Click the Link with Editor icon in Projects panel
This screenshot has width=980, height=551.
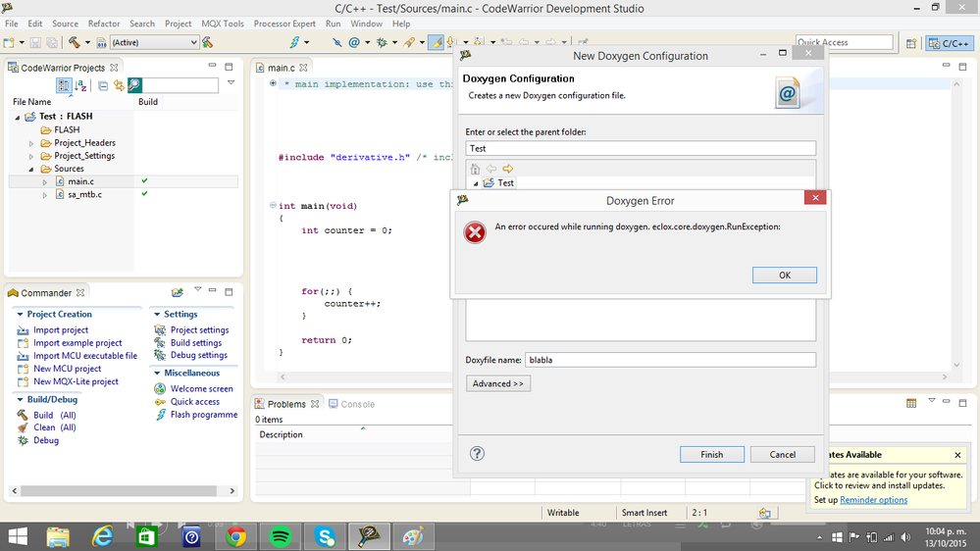coord(119,85)
